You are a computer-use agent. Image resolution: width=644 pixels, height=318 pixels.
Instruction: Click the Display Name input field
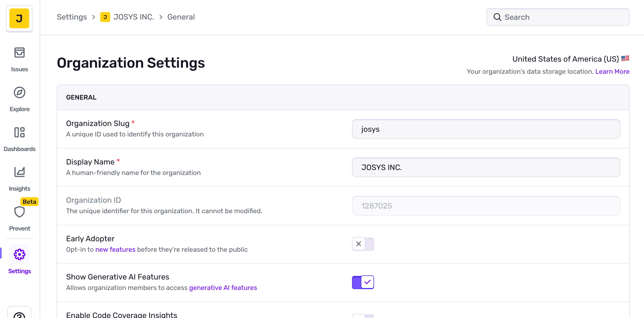pos(486,168)
